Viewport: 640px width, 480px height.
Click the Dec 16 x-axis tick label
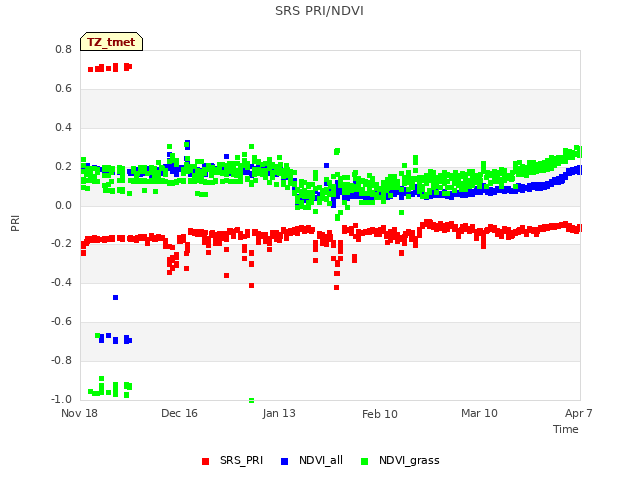point(179,413)
